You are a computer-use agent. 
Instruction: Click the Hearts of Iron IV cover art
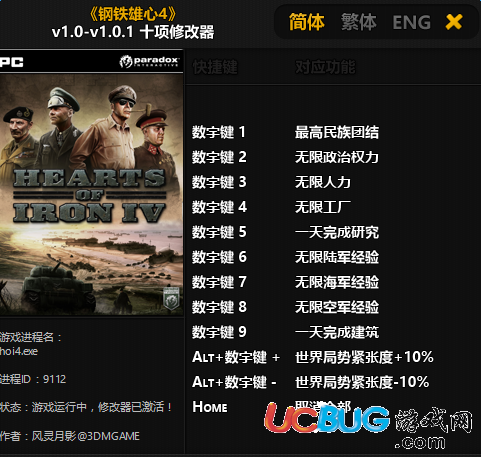[x=91, y=194]
